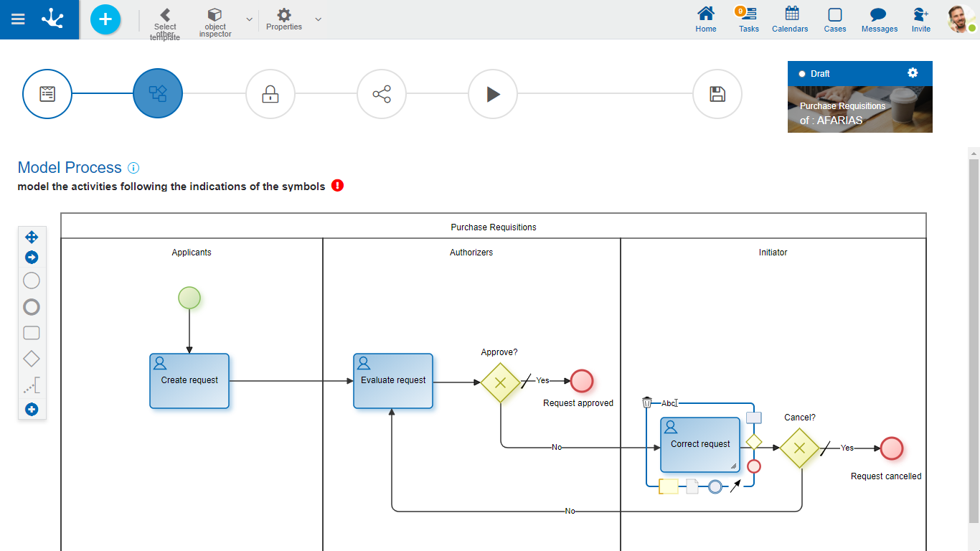Select the thin circle start event tool
This screenshot has width=980, height=551.
click(x=32, y=281)
